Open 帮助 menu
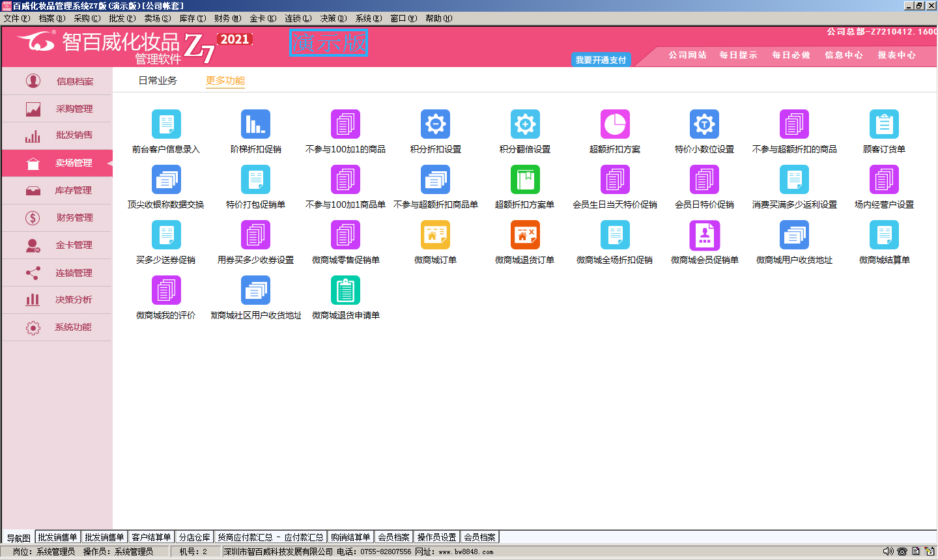Viewport: 938px width, 560px height. coord(438,18)
